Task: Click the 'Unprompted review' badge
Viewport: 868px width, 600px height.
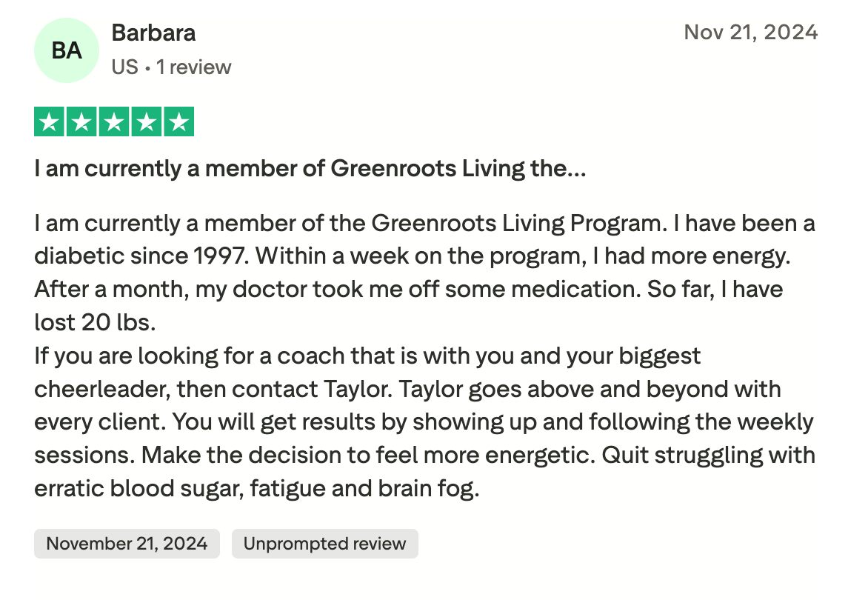Action: tap(324, 544)
